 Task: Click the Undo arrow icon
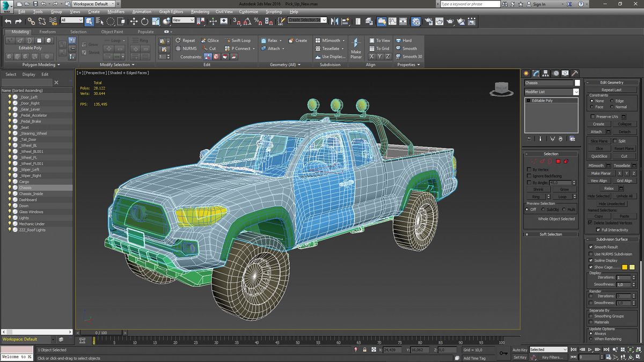(8, 21)
